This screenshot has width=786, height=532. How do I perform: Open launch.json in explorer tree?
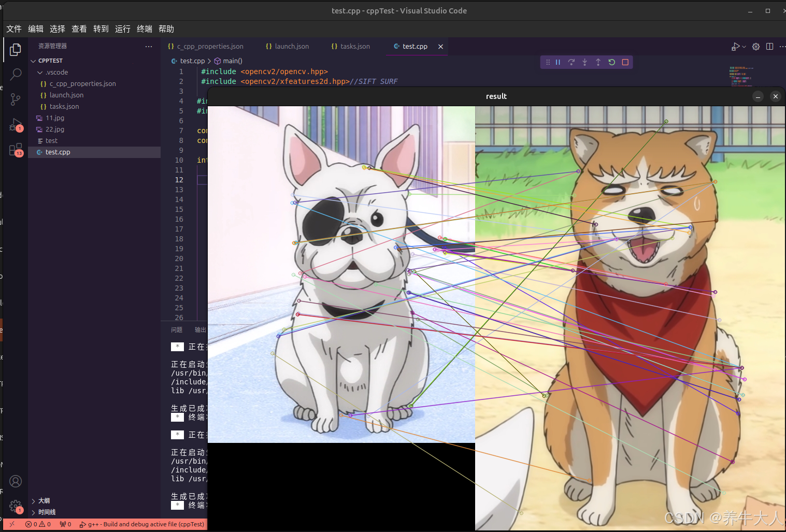tap(94, 95)
